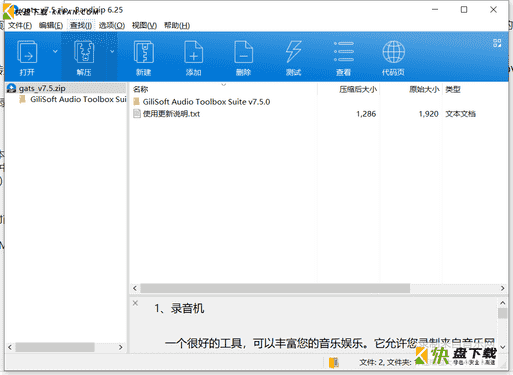The image size is (513, 375).
Task: Click the file list scroll right arrow
Action: coord(502,288)
